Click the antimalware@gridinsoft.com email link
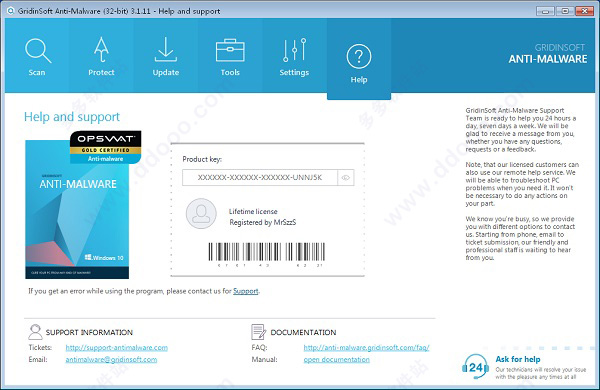Screen dimensions: 600x390 click(111, 359)
